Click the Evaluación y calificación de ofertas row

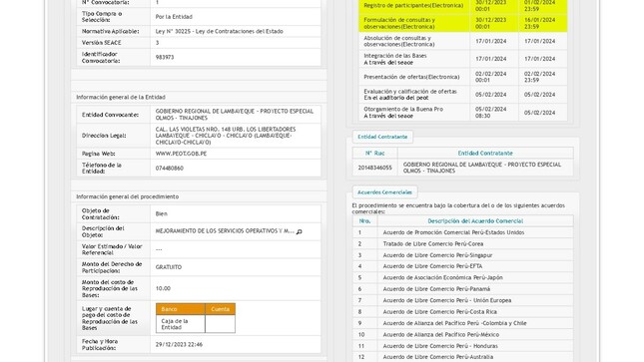(463, 95)
